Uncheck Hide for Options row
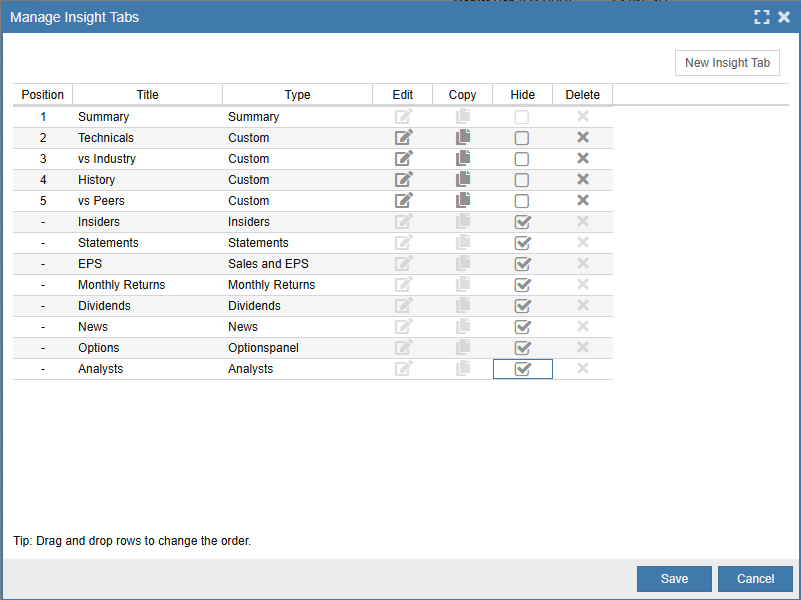This screenshot has width=801, height=600. pos(523,348)
